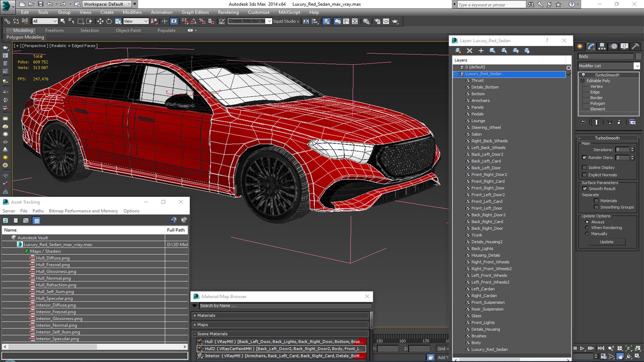Click Remove modifier from stack icon

619,122
